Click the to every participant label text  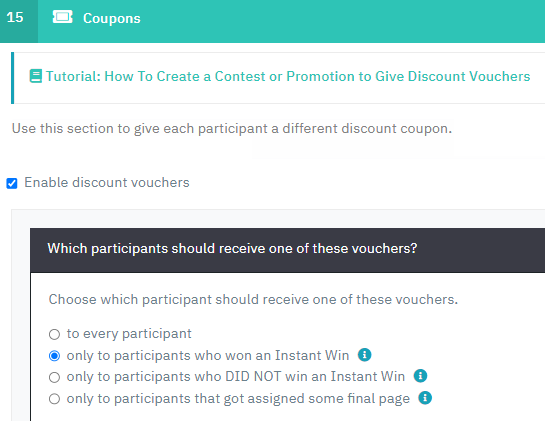point(129,334)
